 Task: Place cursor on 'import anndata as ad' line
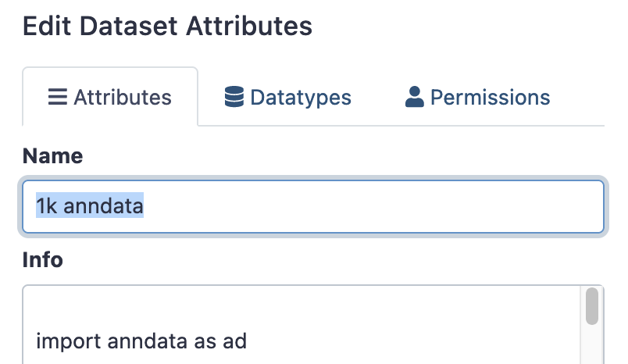point(141,341)
